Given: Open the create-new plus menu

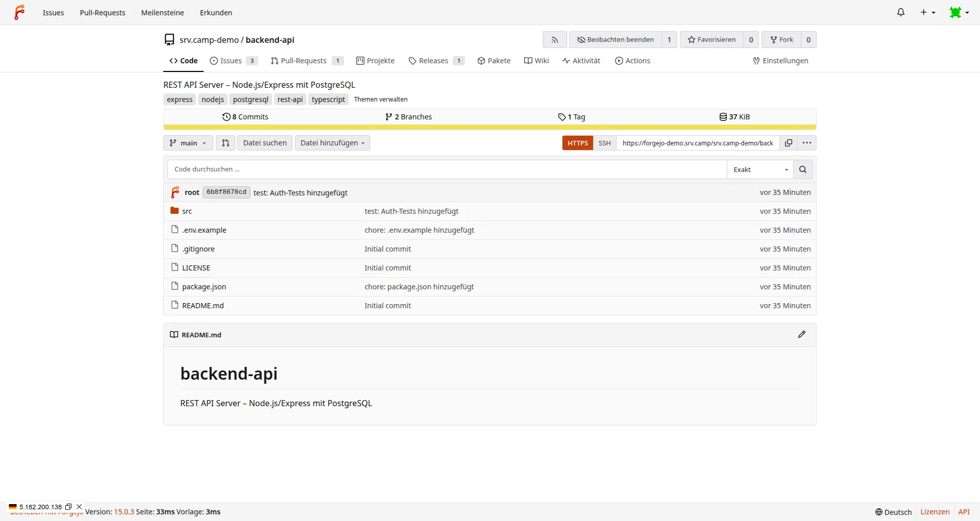Looking at the screenshot, I should click(x=927, y=12).
